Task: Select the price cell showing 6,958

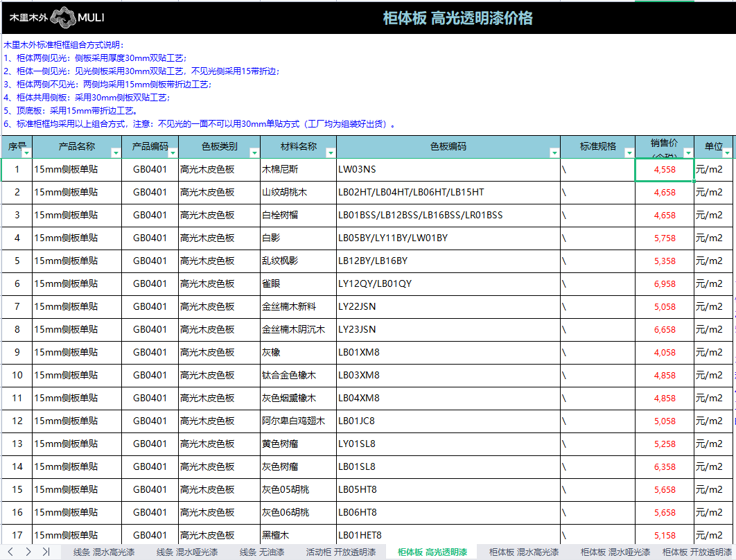Action: (x=664, y=284)
